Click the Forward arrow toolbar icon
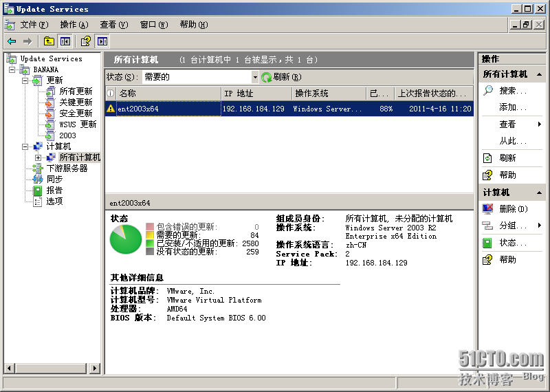The image size is (550, 392). coord(27,41)
